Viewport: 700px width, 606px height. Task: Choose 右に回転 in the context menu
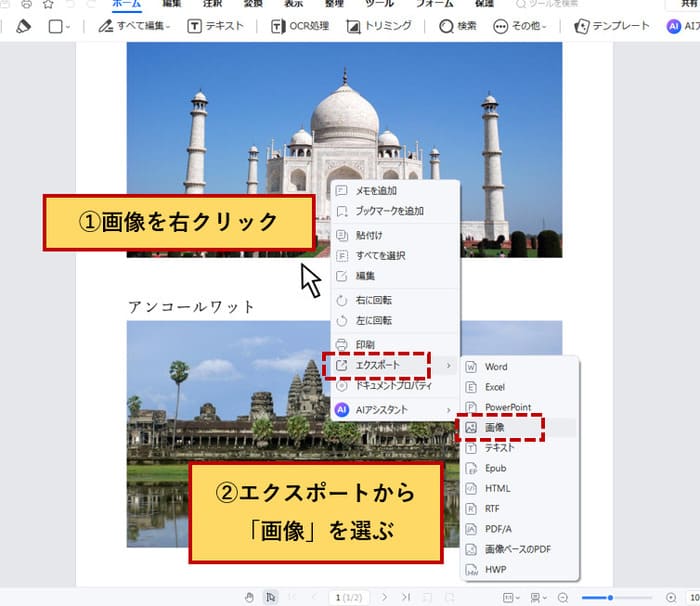point(375,300)
